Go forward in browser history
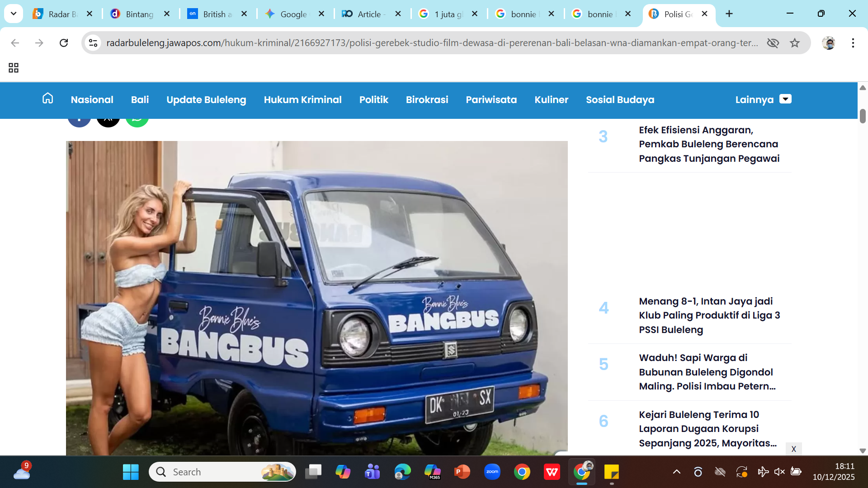 coord(39,43)
